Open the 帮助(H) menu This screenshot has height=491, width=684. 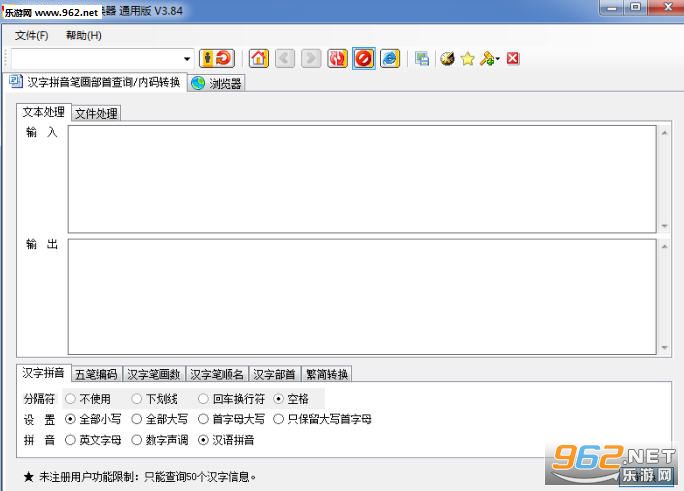[84, 35]
